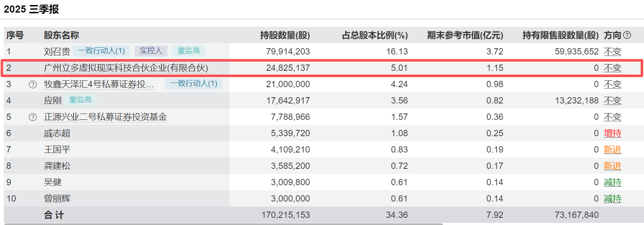This screenshot has height=225, width=644.
Task: Click 董监高 tag beside 应刚
Action: coord(80,100)
